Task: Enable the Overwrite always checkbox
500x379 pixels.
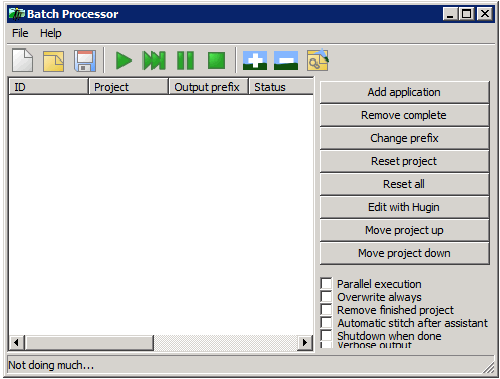Action: tap(326, 296)
